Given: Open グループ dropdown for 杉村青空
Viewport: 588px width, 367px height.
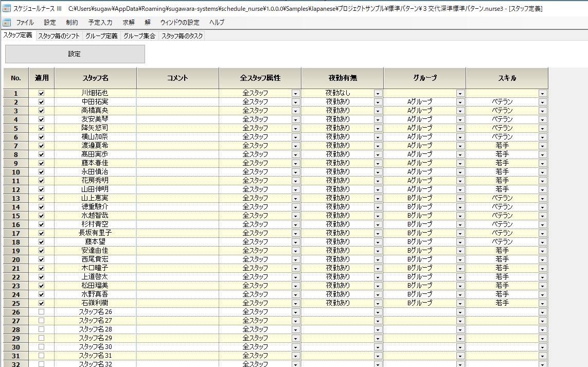Looking at the screenshot, I should 460,225.
